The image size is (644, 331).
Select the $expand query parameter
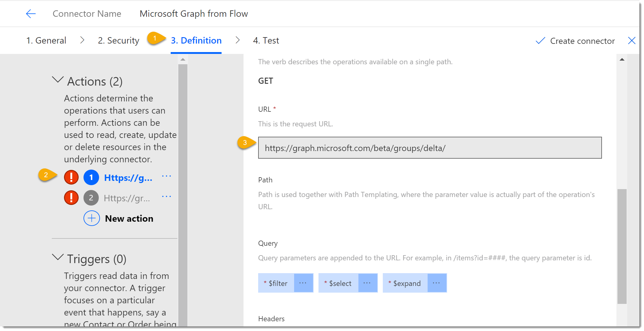coord(405,283)
